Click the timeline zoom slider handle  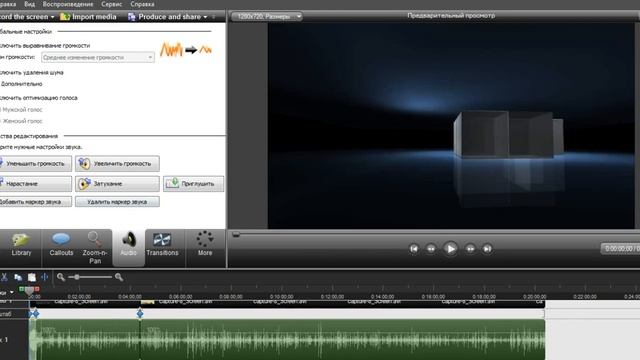coord(77,277)
